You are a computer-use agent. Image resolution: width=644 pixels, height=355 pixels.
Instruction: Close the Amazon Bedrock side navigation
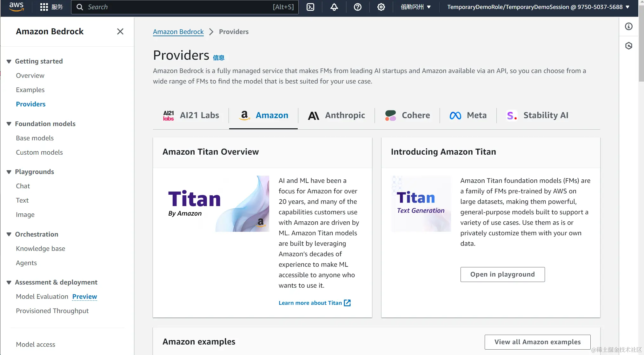[x=120, y=31]
